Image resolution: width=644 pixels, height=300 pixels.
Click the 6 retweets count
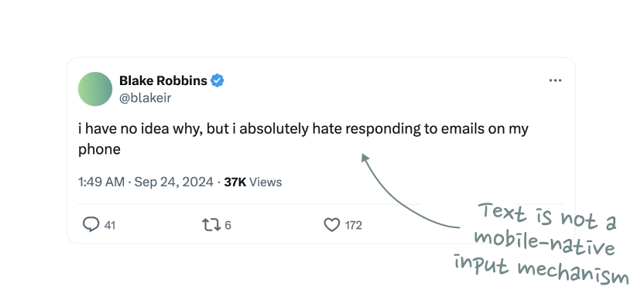(228, 225)
